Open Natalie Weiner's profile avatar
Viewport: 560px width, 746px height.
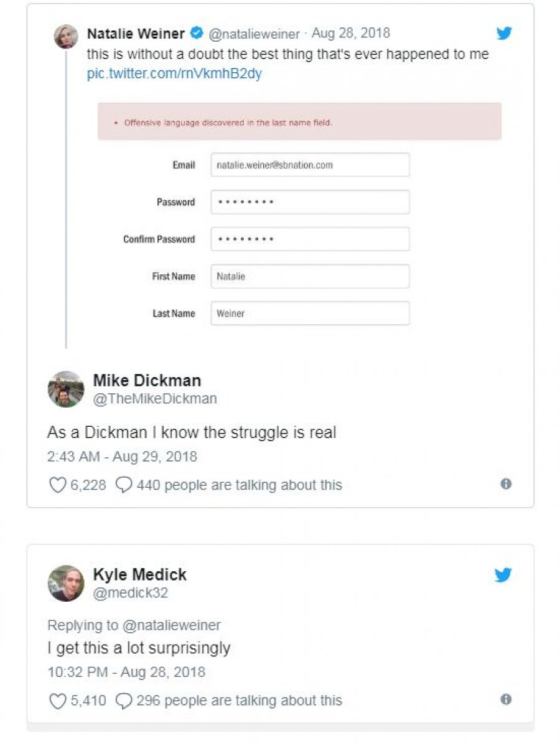pyautogui.click(x=66, y=37)
